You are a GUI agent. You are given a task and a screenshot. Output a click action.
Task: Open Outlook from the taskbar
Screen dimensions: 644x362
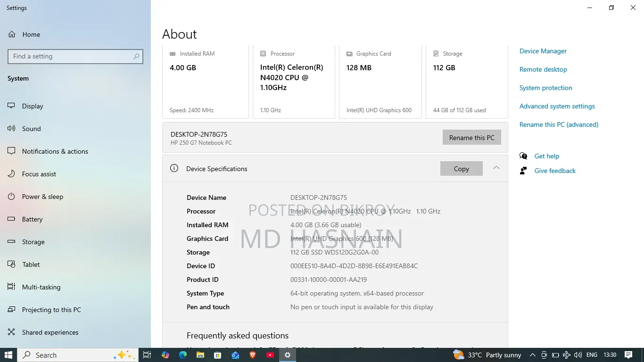235,355
